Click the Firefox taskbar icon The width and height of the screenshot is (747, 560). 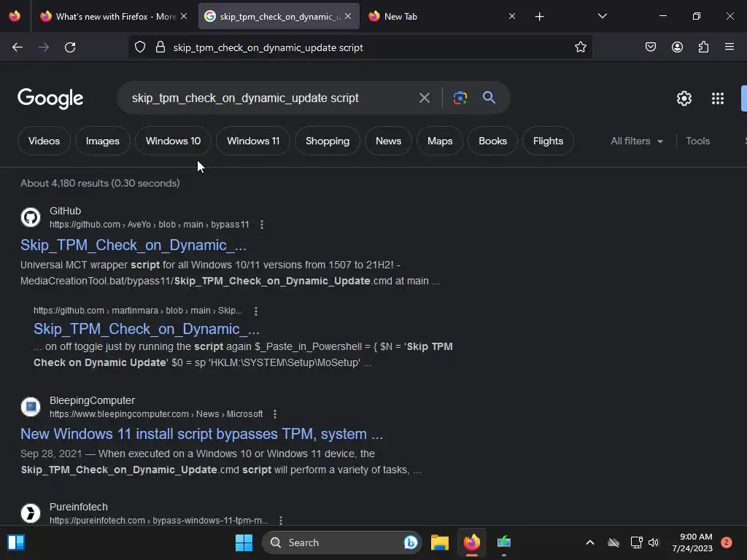472,542
